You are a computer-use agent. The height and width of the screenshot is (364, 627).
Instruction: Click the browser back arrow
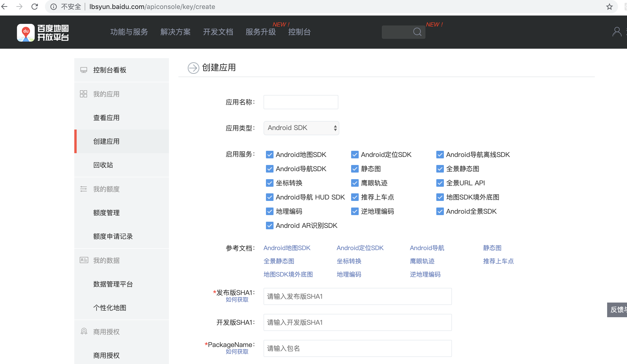4,6
